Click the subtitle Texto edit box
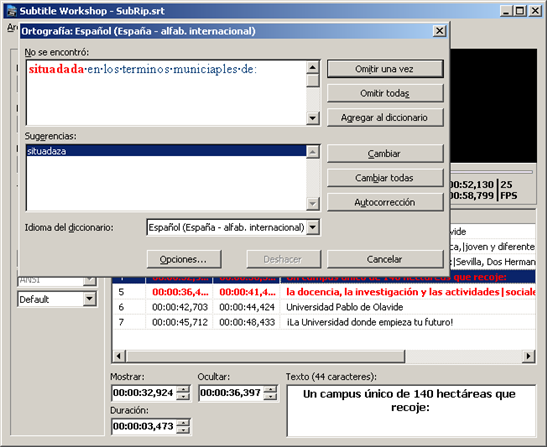This screenshot has height=447, width=547. 411,411
